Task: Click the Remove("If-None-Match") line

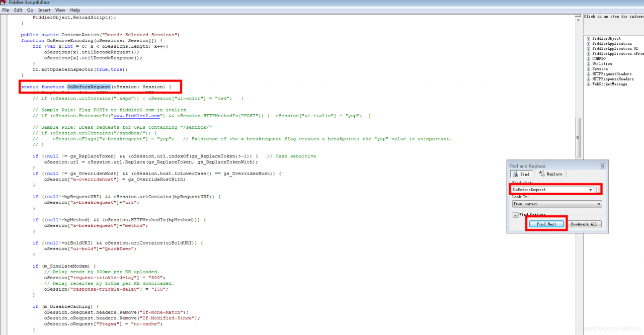Action: coord(116,312)
